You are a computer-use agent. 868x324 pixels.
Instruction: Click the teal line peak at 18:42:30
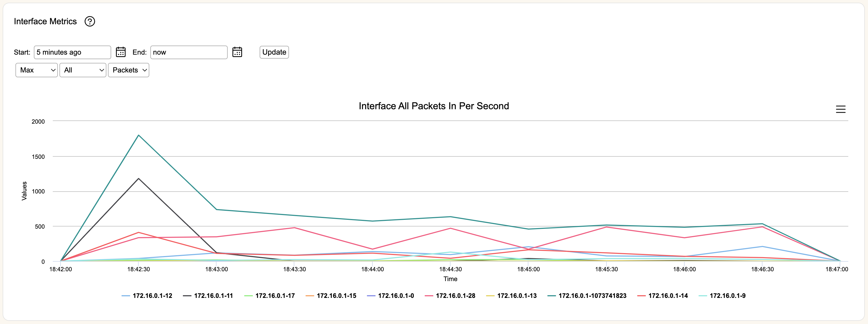tap(138, 135)
